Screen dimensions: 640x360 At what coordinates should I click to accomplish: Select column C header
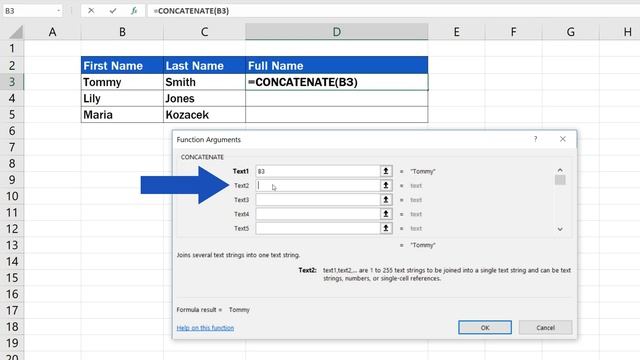pyautogui.click(x=204, y=32)
